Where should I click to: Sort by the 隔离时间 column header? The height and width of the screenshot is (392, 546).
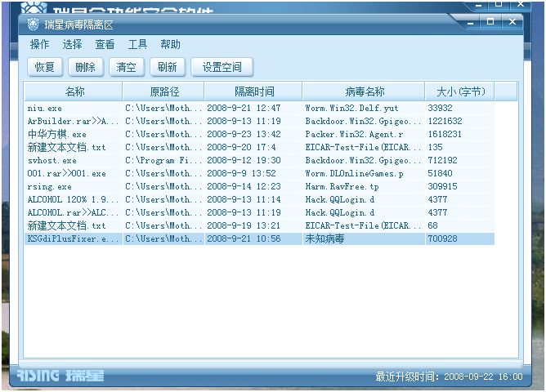pos(253,91)
